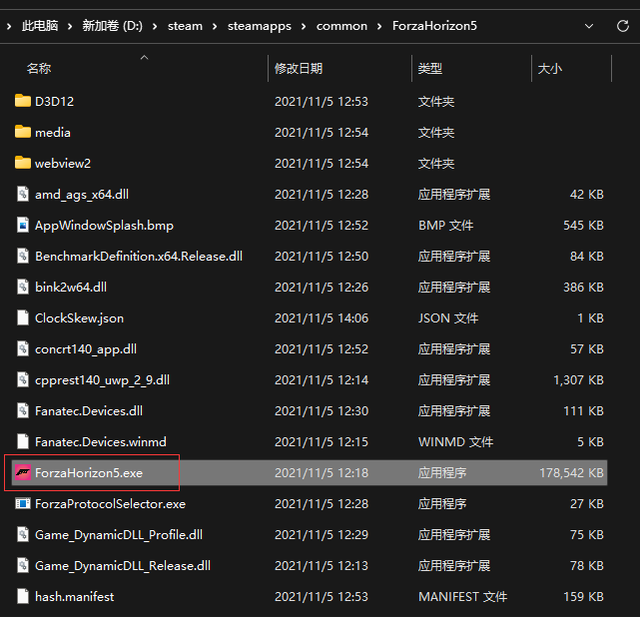This screenshot has height=617, width=640.
Task: Select ForzaHorizon5.exe file name
Action: [x=89, y=473]
